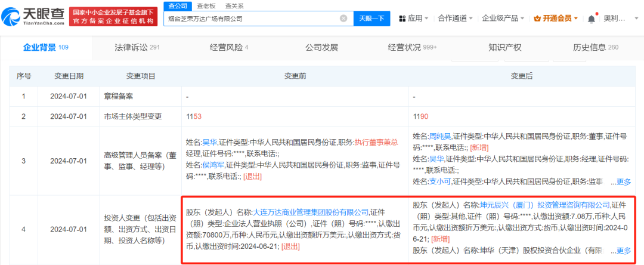
Task: Click the 1153 value in 变更前
Action: click(194, 116)
